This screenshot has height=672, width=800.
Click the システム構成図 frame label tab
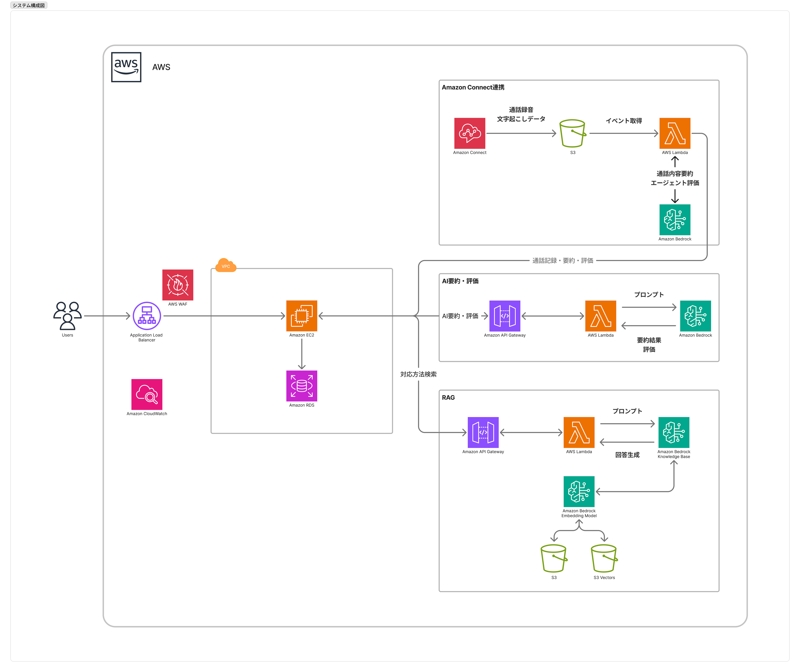29,5
